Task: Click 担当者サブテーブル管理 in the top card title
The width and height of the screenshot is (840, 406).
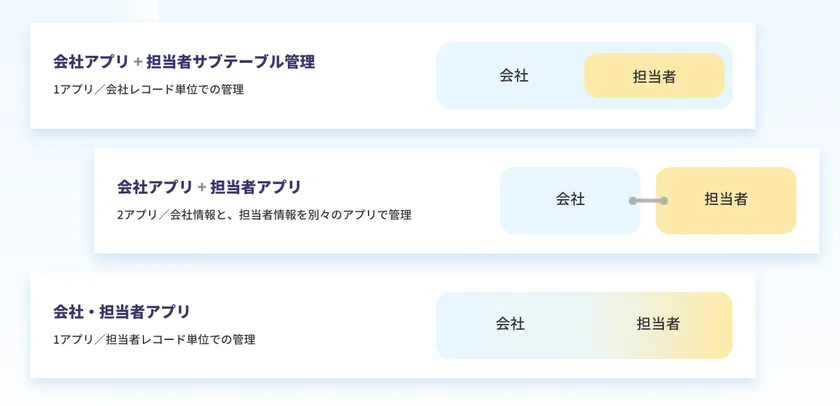Action: [x=230, y=62]
